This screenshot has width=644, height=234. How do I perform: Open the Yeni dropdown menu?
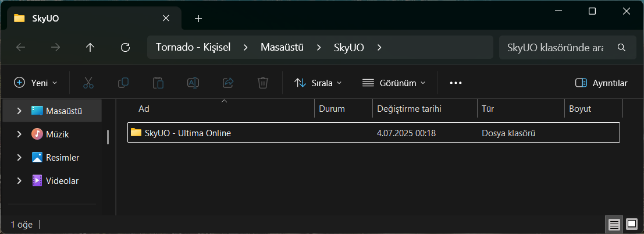click(35, 83)
